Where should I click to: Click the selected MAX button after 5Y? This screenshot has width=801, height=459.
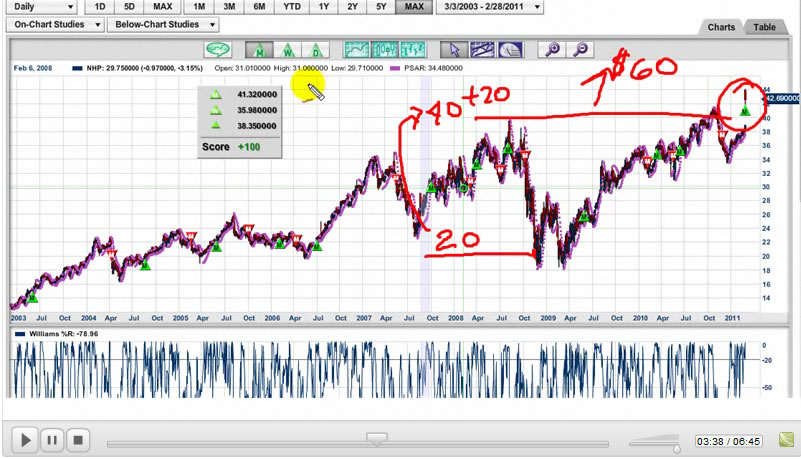click(x=414, y=7)
